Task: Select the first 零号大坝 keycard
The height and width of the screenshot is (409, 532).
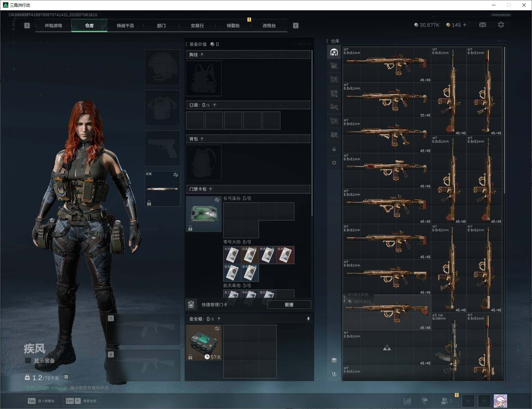Action: point(232,255)
